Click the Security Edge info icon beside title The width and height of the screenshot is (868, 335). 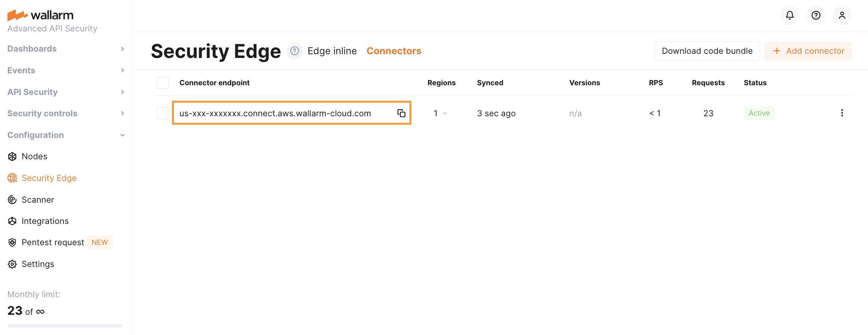[x=295, y=51]
